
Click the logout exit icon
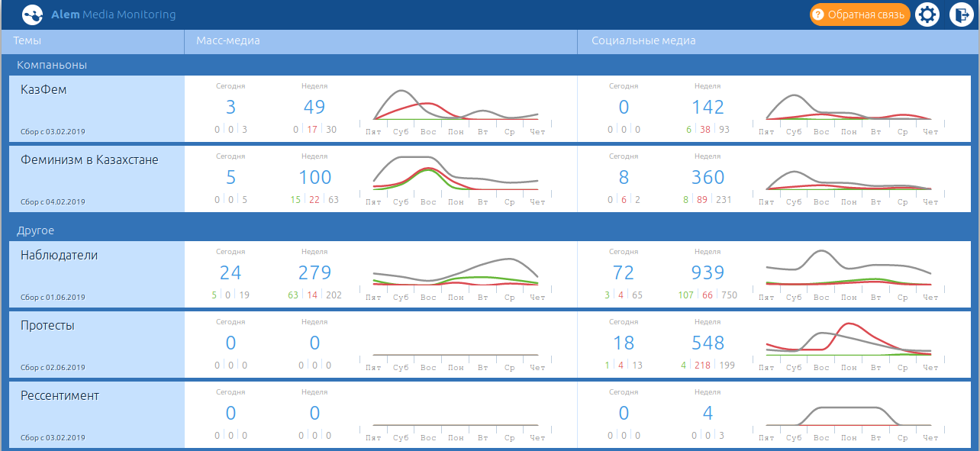click(961, 14)
